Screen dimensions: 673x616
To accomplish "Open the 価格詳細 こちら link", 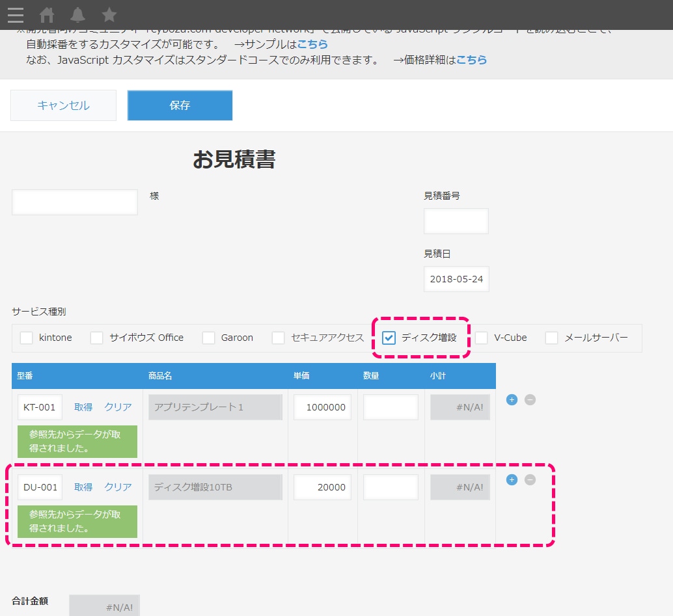I will click(472, 59).
